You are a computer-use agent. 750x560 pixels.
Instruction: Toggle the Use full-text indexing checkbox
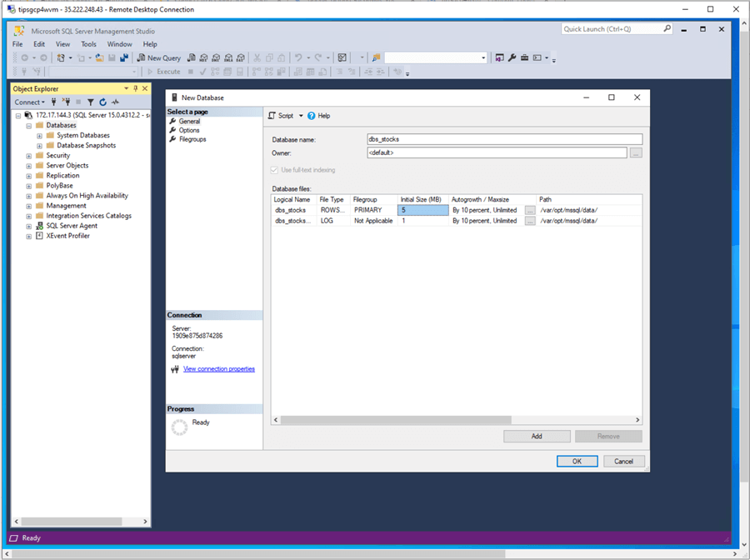pyautogui.click(x=275, y=170)
